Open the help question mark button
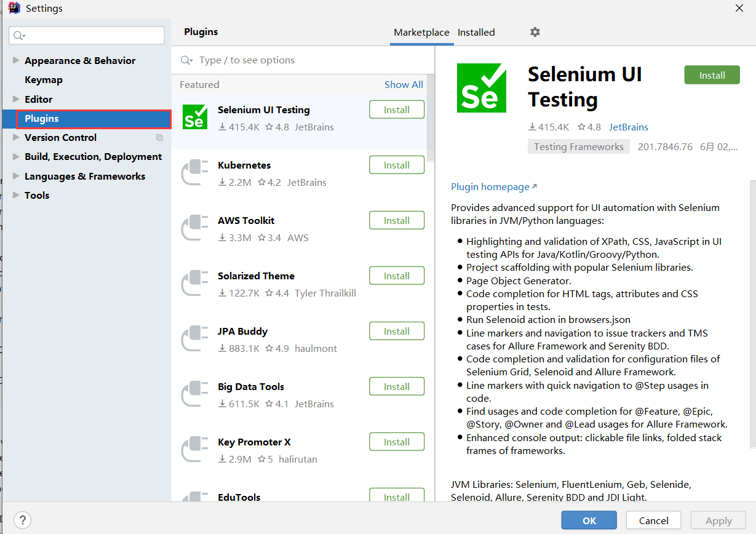 [x=22, y=520]
